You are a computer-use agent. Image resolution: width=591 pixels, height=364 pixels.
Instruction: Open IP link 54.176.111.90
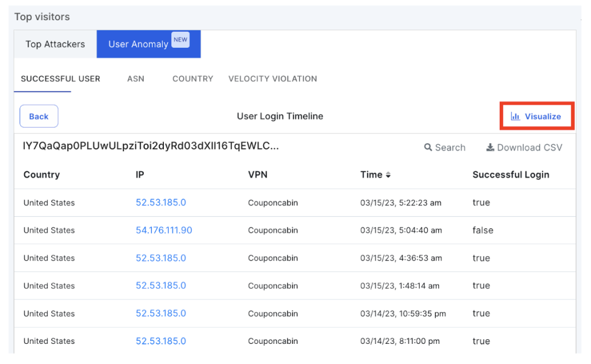point(164,230)
